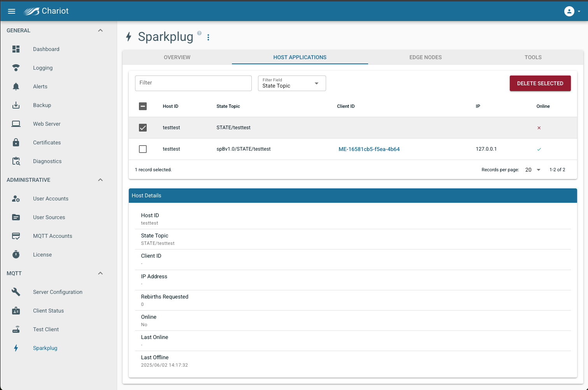Image resolution: width=588 pixels, height=390 pixels.
Task: Open the dropdown arrow next to user avatar
Action: pos(579,11)
